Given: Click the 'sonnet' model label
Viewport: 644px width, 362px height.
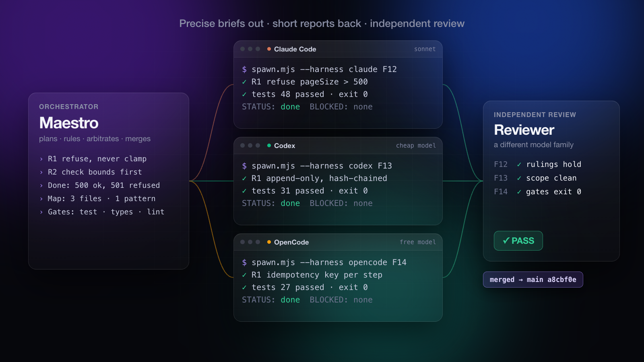Looking at the screenshot, I should click(x=425, y=49).
